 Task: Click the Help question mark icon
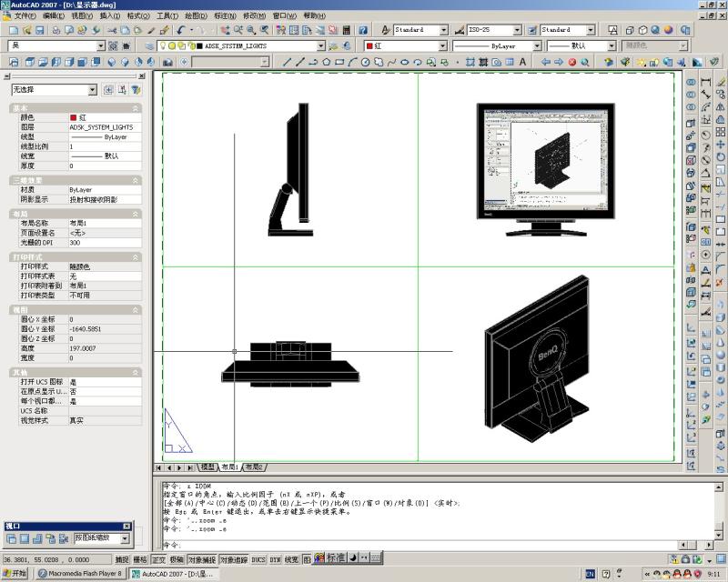(x=362, y=30)
